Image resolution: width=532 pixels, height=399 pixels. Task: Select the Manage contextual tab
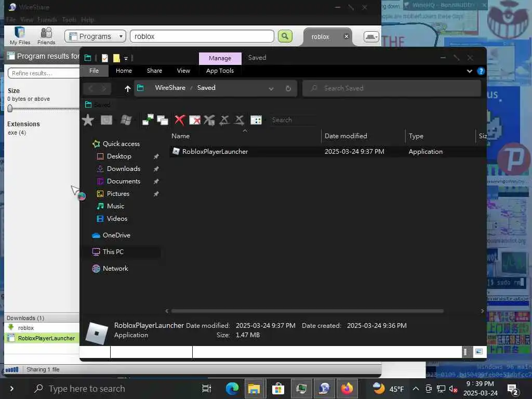click(x=220, y=58)
